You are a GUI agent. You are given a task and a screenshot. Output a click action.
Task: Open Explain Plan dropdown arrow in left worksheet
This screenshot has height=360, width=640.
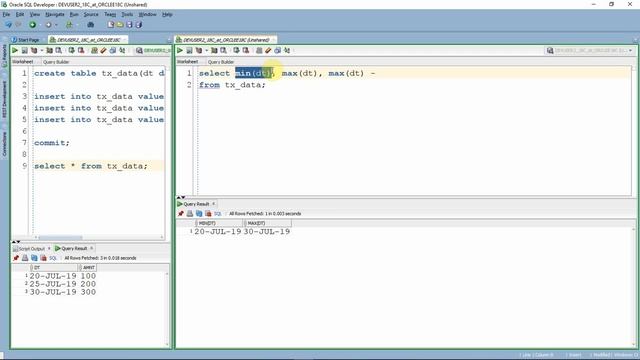click(x=42, y=51)
